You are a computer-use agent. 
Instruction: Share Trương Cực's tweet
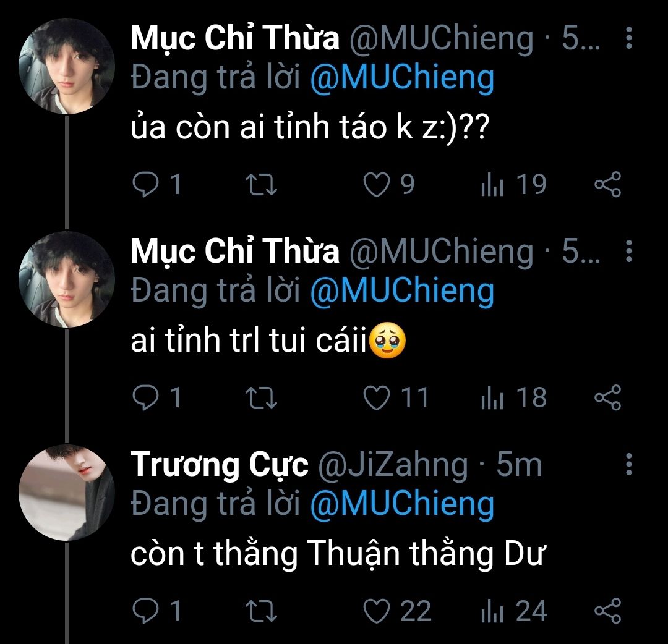click(607, 611)
